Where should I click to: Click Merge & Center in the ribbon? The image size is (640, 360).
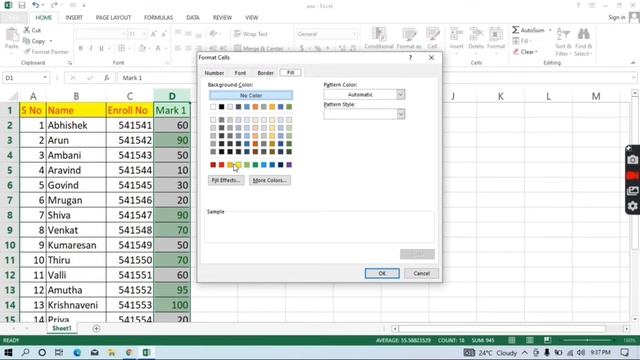pos(258,49)
